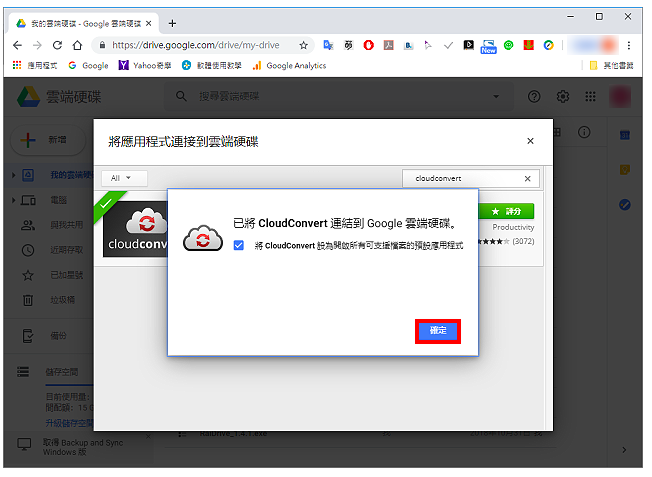652x477 pixels.
Task: Open Google Tasks side panel icon
Action: click(625, 205)
